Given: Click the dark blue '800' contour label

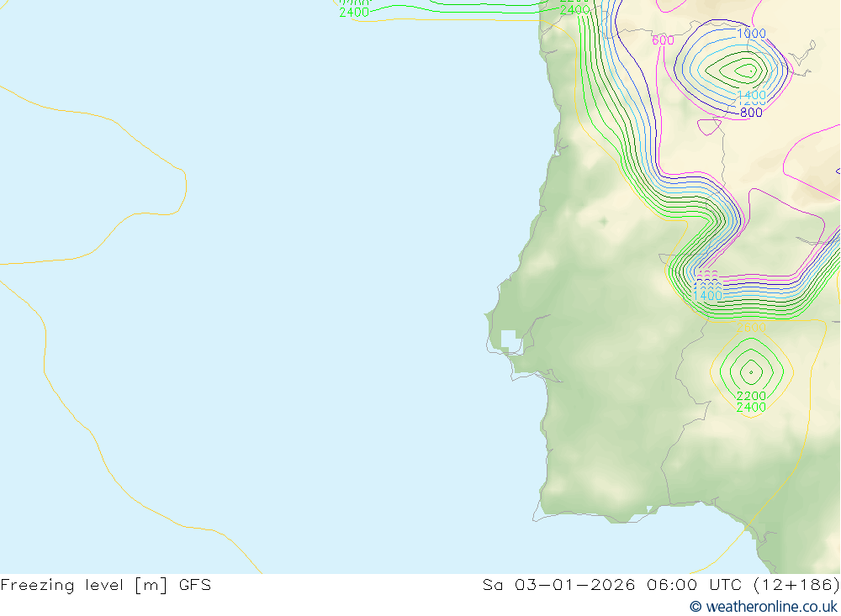Looking at the screenshot, I should [x=751, y=113].
